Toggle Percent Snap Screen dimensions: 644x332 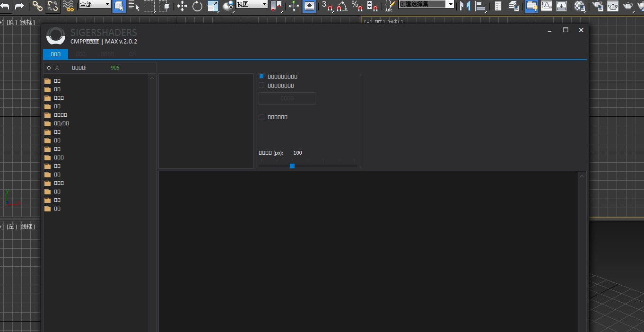[x=357, y=6]
